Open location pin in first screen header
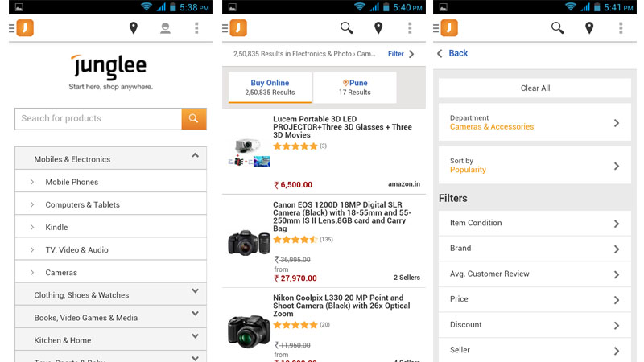The image size is (644, 362). (x=134, y=28)
